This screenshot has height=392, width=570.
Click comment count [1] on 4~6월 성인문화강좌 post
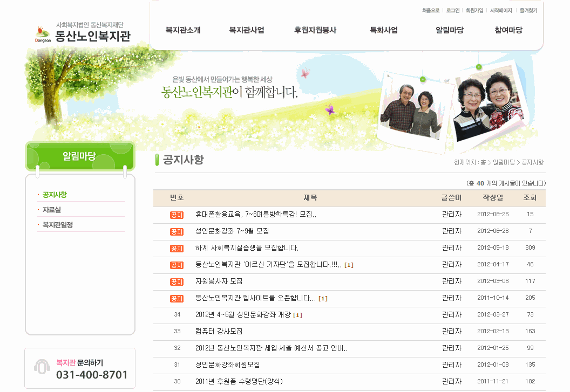coord(297,315)
